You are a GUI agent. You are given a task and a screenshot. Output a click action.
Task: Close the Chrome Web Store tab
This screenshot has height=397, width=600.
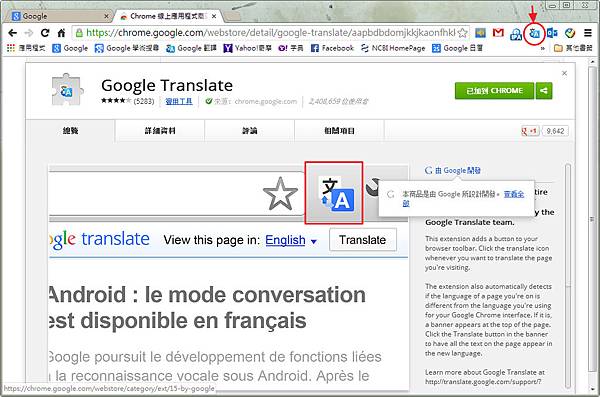click(x=214, y=16)
